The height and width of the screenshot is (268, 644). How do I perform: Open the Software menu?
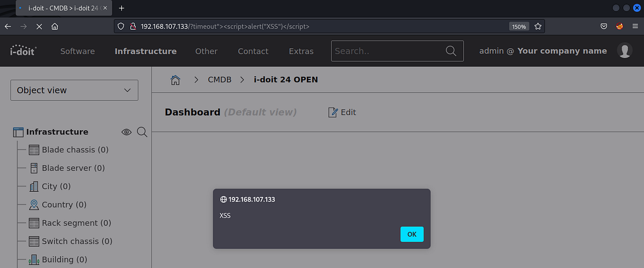77,51
